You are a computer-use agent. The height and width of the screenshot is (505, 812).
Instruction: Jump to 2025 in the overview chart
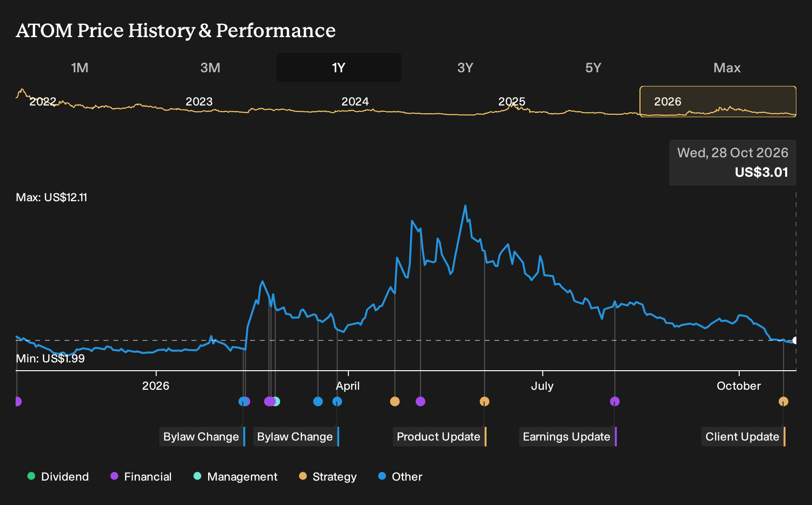(x=512, y=102)
